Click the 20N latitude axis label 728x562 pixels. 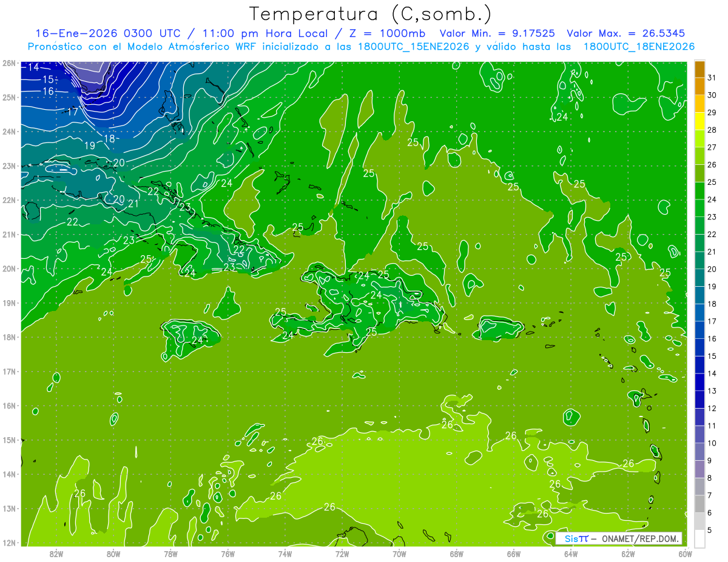point(8,269)
